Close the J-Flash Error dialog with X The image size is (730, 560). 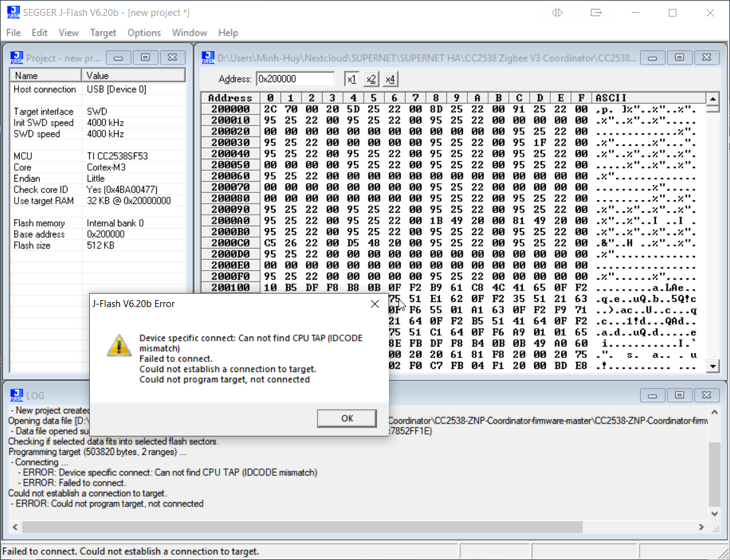pyautogui.click(x=374, y=304)
